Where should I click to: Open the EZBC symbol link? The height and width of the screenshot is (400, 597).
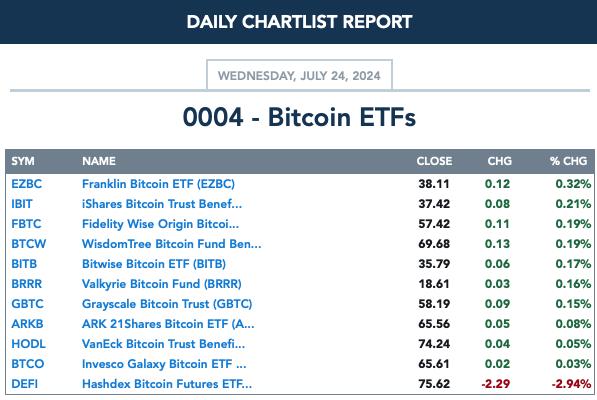(x=26, y=184)
